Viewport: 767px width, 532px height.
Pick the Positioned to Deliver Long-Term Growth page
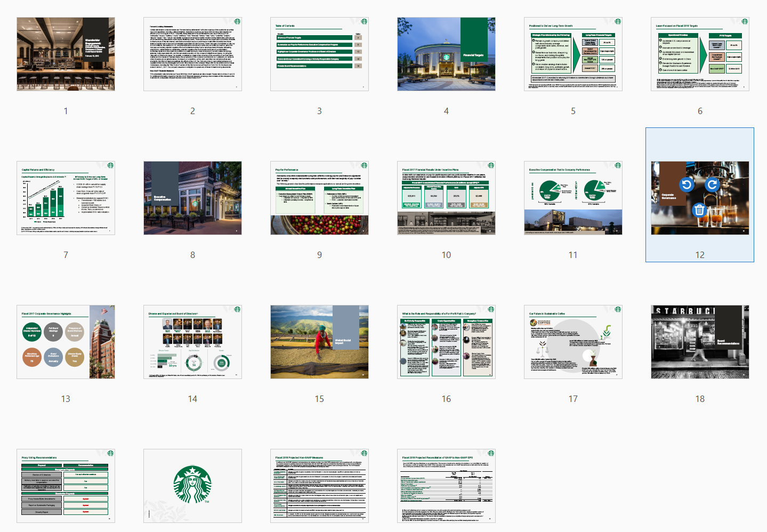(x=573, y=54)
